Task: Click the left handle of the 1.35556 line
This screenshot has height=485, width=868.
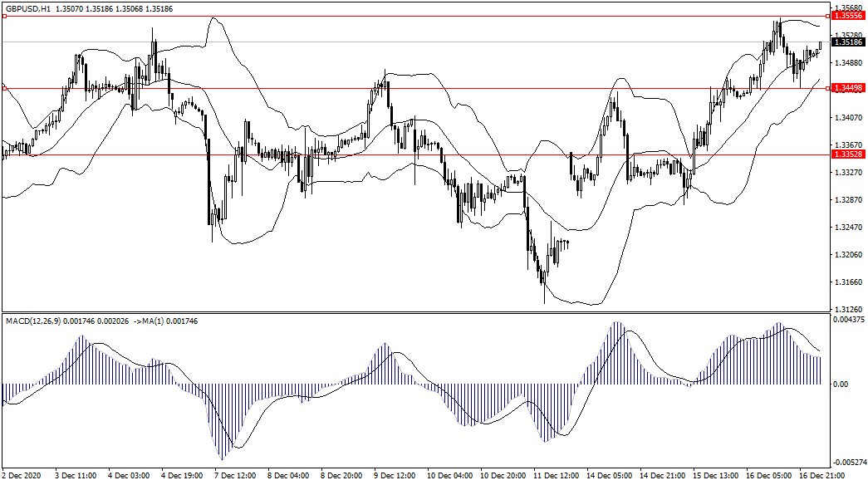Action: tap(3, 16)
